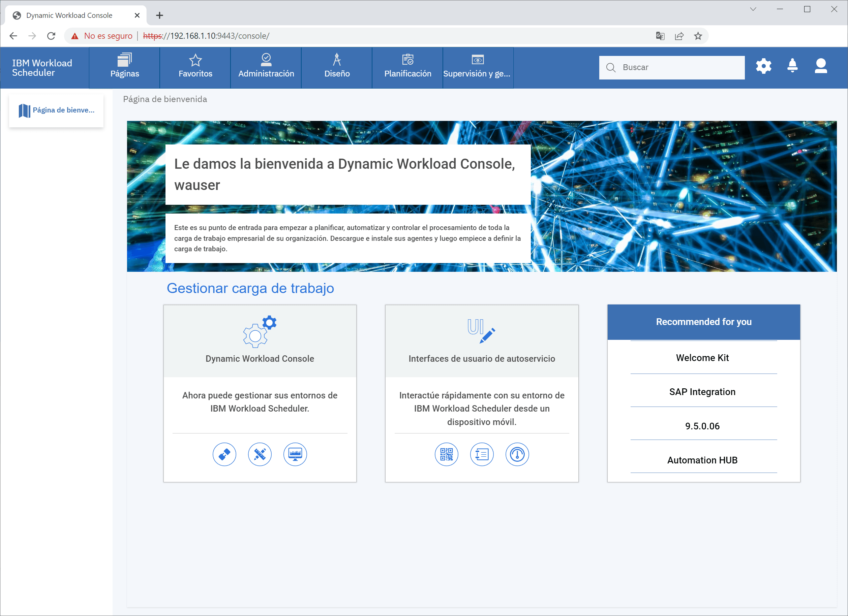Click 'Interfaces de usuario de autoservicio' card title

pyautogui.click(x=482, y=359)
